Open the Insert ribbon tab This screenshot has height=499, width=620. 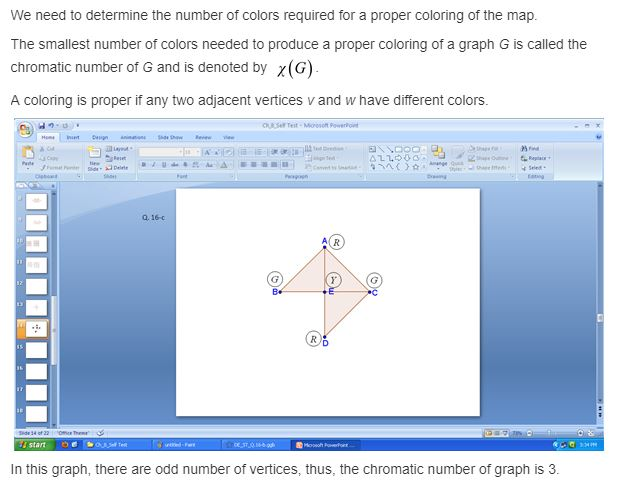tap(73, 137)
